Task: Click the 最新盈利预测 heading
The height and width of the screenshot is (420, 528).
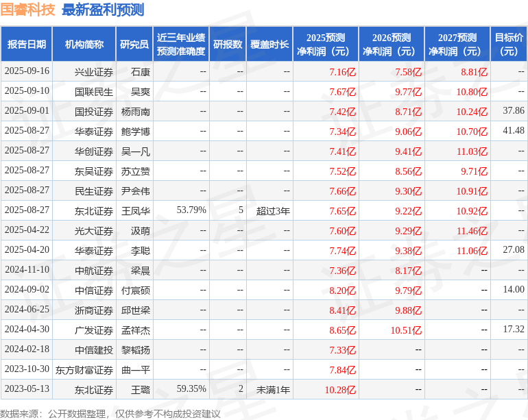Action: pos(103,10)
